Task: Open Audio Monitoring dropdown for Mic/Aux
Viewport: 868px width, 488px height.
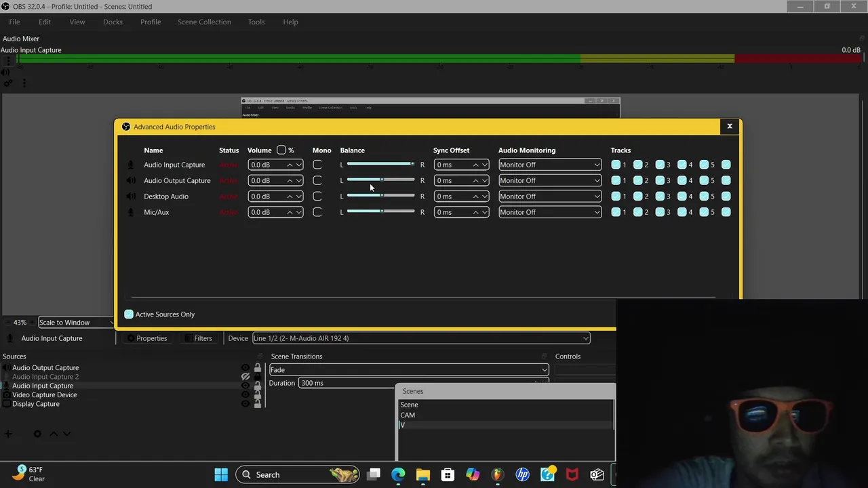Action: coord(550,212)
